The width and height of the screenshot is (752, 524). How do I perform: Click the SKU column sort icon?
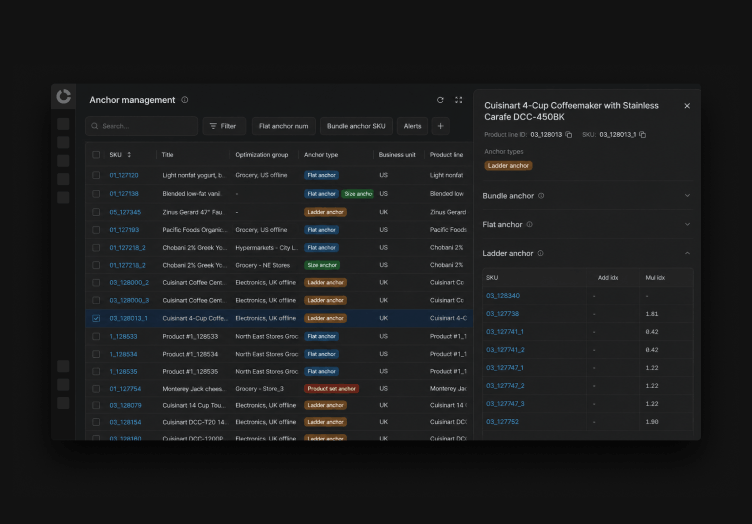point(129,155)
